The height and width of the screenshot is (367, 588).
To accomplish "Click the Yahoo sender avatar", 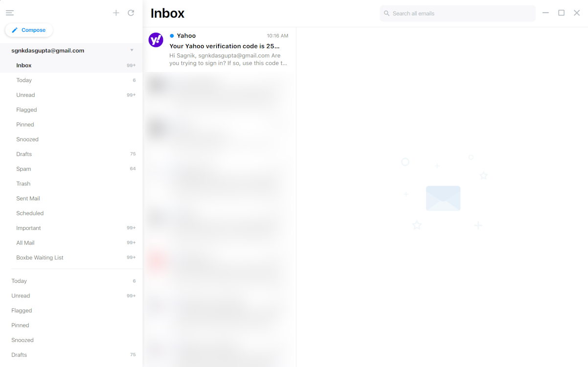I will click(156, 40).
